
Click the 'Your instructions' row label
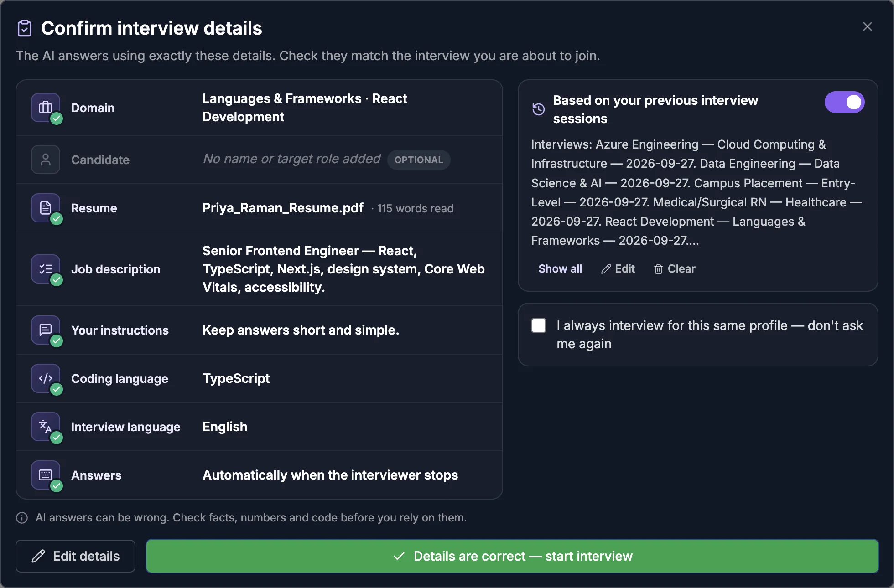coord(120,330)
